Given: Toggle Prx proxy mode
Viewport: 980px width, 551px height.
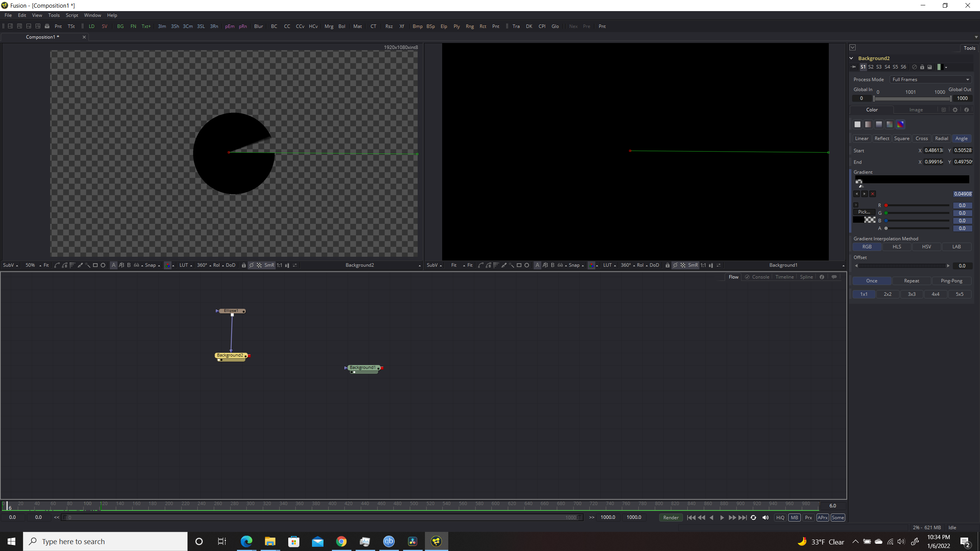Looking at the screenshot, I should coord(808,518).
